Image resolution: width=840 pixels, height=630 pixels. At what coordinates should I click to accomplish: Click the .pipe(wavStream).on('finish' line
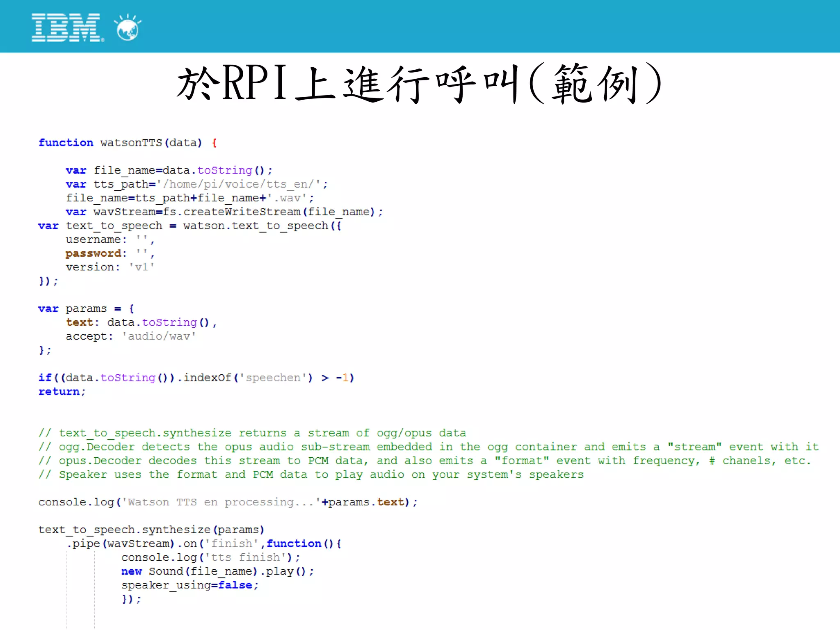click(x=204, y=544)
